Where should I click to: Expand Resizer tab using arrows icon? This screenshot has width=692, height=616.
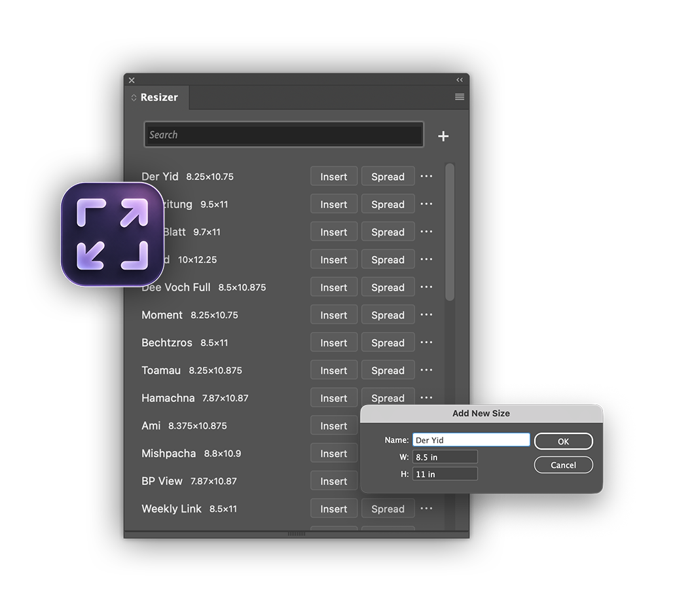134,98
